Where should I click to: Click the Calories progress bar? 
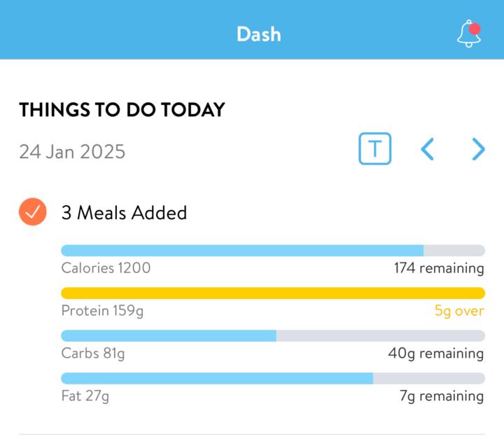tap(273, 250)
